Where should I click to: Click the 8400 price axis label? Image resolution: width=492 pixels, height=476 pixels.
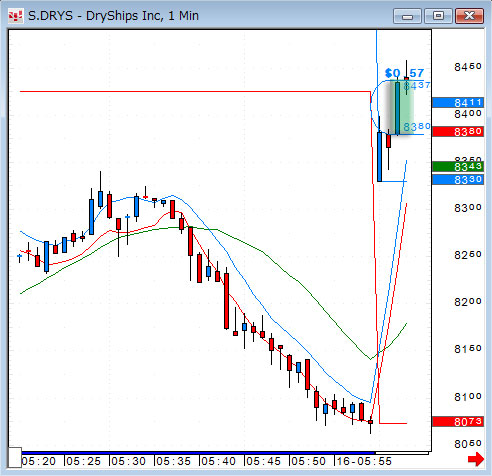click(x=468, y=114)
